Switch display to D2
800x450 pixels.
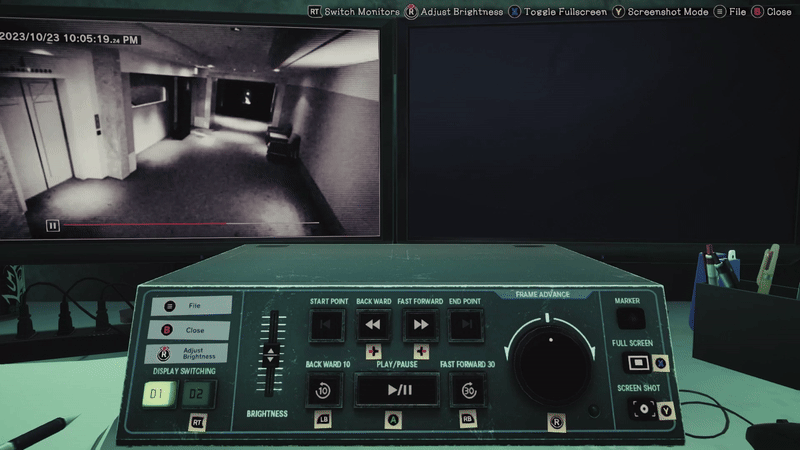pyautogui.click(x=197, y=394)
